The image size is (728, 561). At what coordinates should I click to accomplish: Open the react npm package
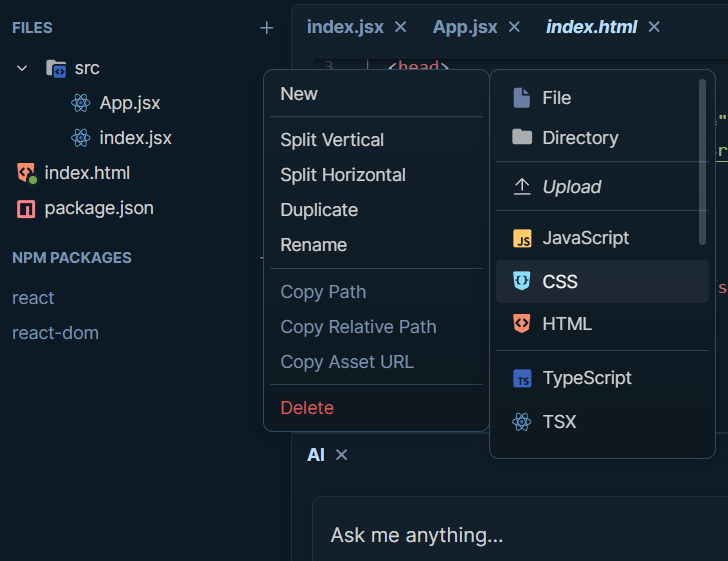(33, 298)
